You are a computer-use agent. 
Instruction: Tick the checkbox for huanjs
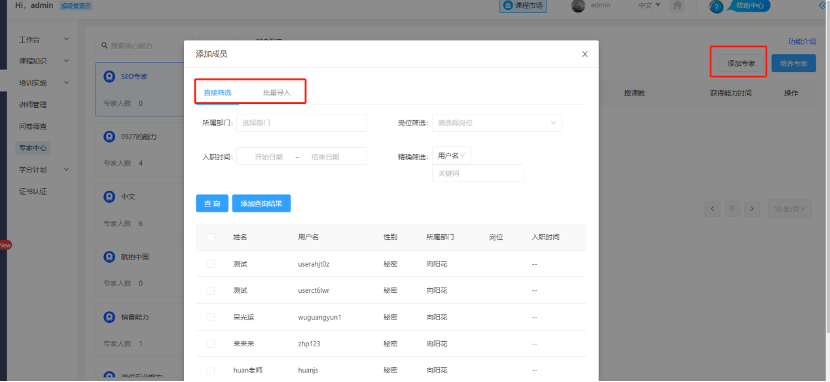pyautogui.click(x=211, y=370)
